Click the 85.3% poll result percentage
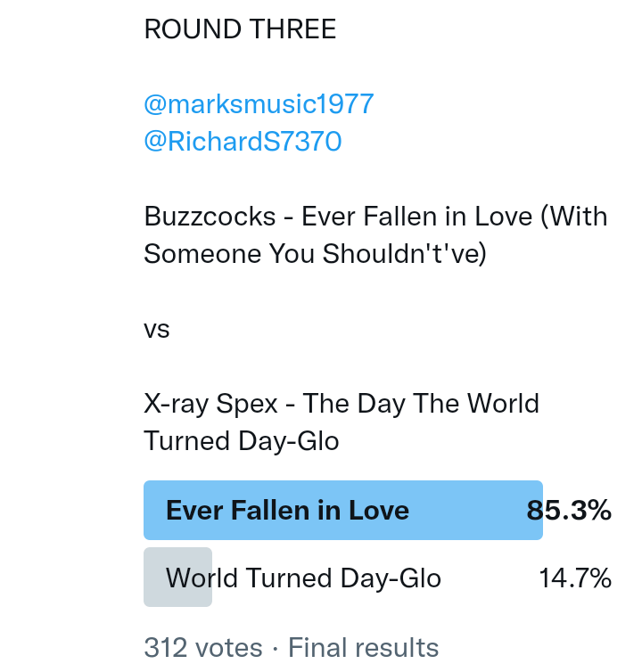The width and height of the screenshot is (642, 672). [x=569, y=511]
